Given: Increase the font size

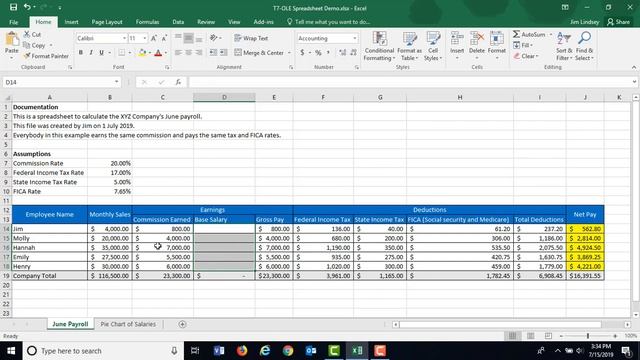Looking at the screenshot, I should (x=153, y=38).
